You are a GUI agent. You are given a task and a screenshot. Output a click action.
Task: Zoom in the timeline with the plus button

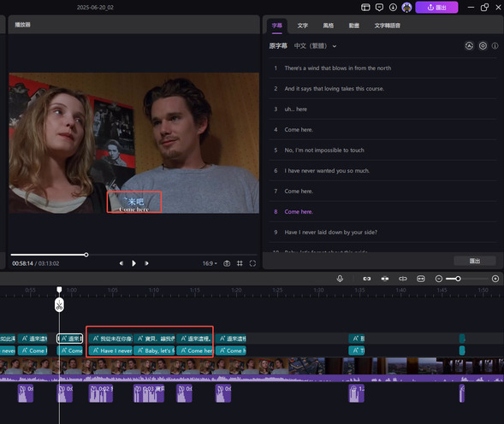[x=495, y=279]
